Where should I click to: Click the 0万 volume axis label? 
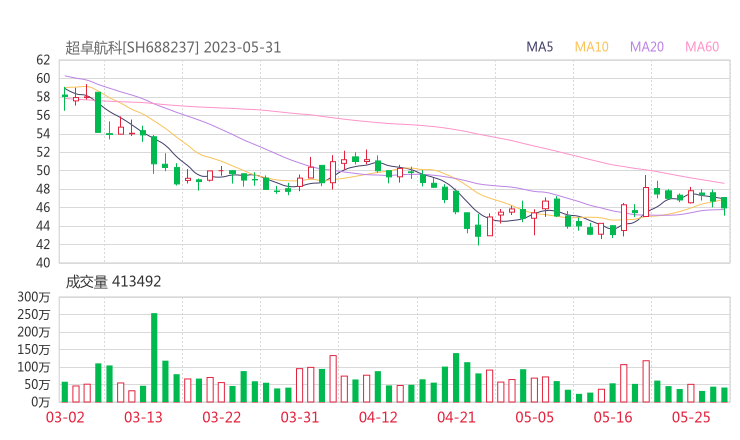point(41,402)
